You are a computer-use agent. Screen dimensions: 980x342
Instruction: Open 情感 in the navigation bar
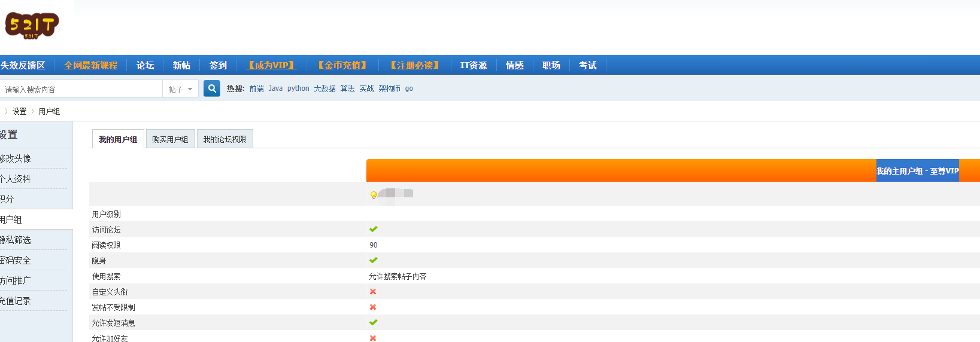click(515, 65)
